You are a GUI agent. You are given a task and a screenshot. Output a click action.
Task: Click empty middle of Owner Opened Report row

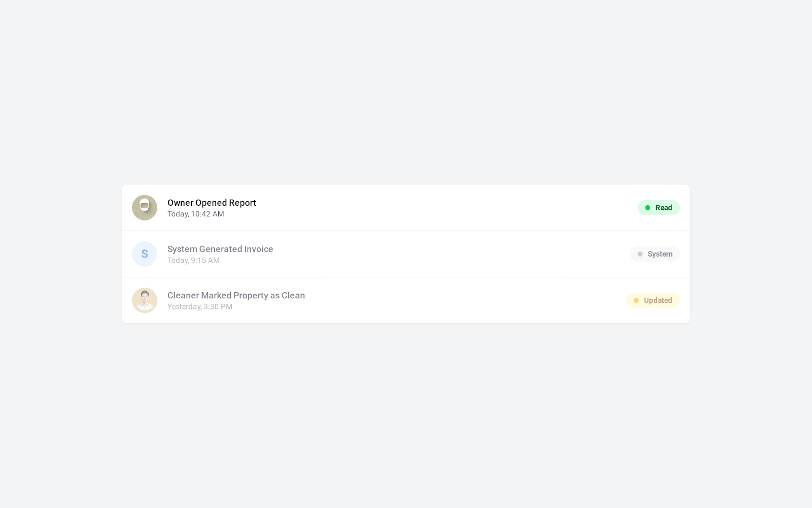click(x=431, y=208)
